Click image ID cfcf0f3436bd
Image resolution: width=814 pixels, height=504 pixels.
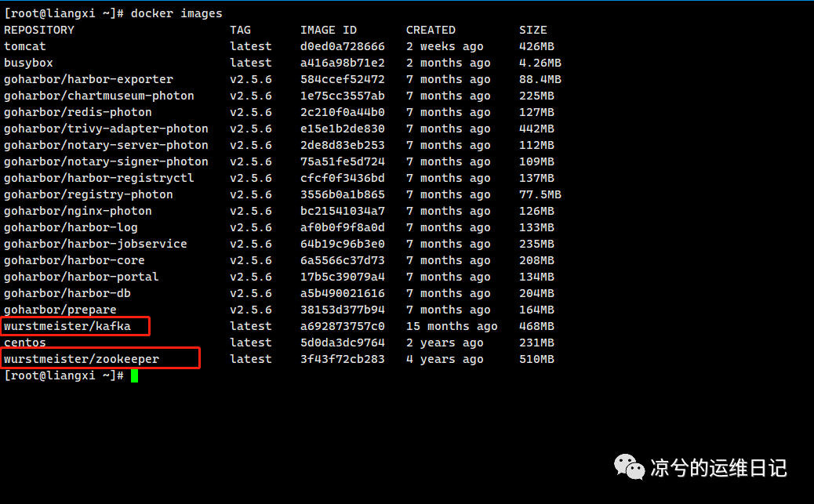(x=343, y=178)
